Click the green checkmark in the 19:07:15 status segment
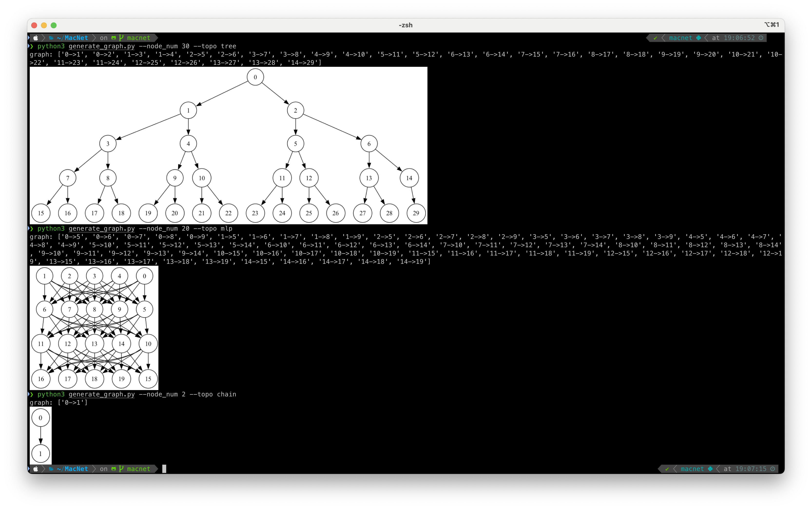The height and width of the screenshot is (510, 812). coord(667,469)
